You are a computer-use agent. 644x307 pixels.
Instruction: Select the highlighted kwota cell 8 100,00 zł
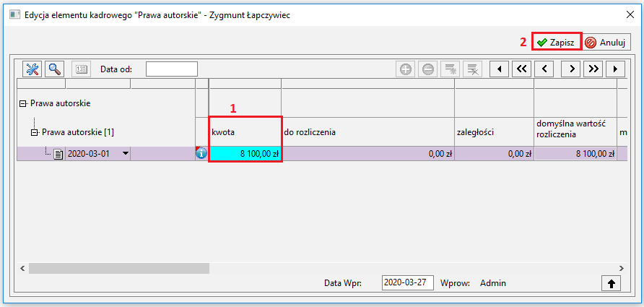(245, 154)
